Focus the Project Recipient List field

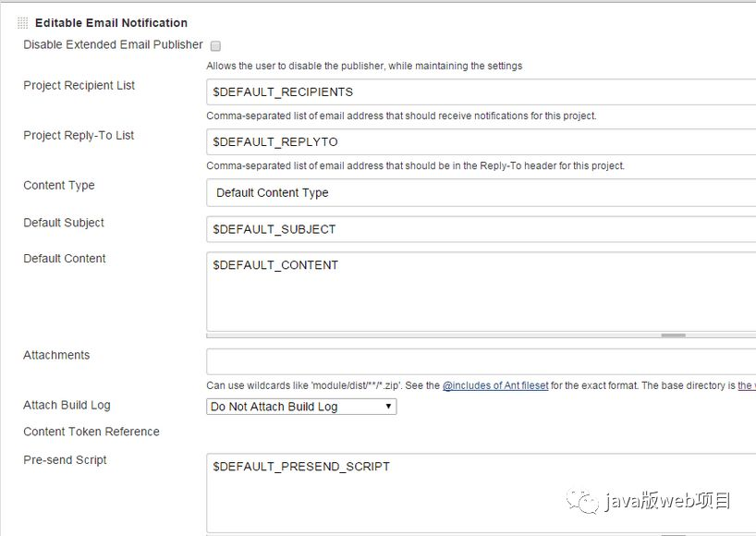tap(481, 92)
